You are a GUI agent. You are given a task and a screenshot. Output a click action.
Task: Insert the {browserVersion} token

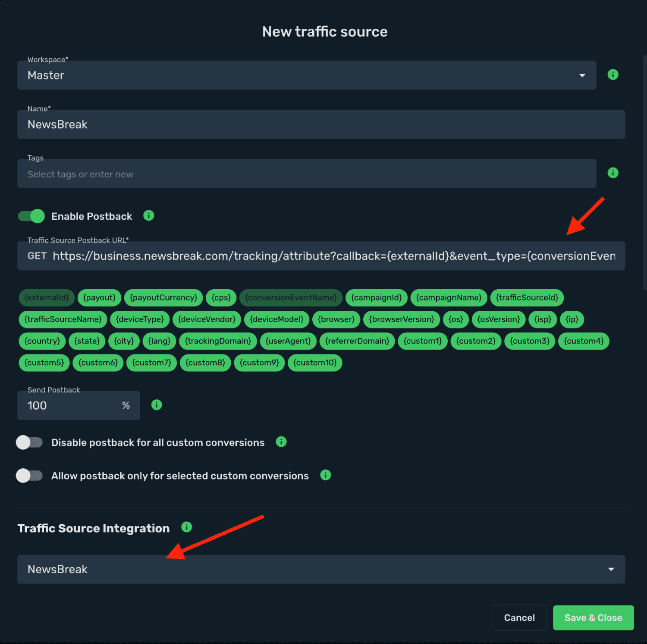[x=402, y=319]
